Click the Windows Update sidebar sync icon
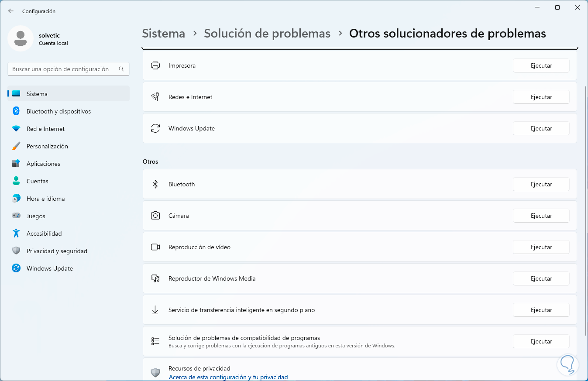Viewport: 588px width, 381px height. (x=16, y=268)
